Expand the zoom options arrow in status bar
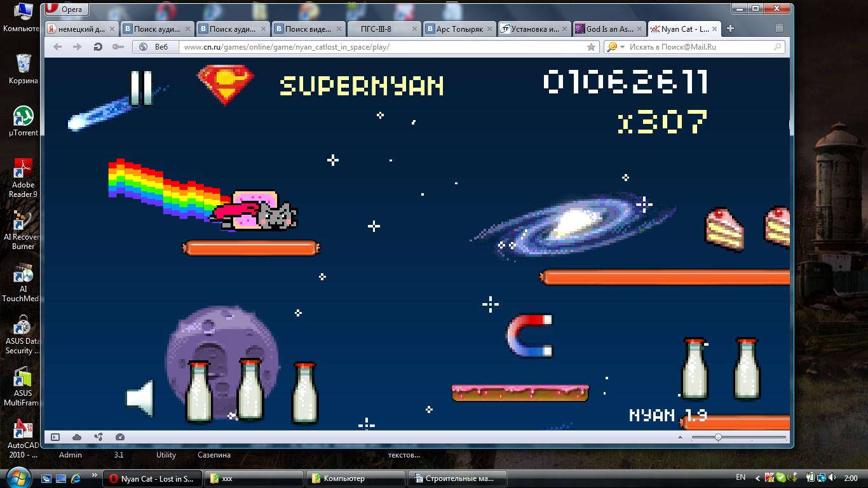 click(681, 437)
